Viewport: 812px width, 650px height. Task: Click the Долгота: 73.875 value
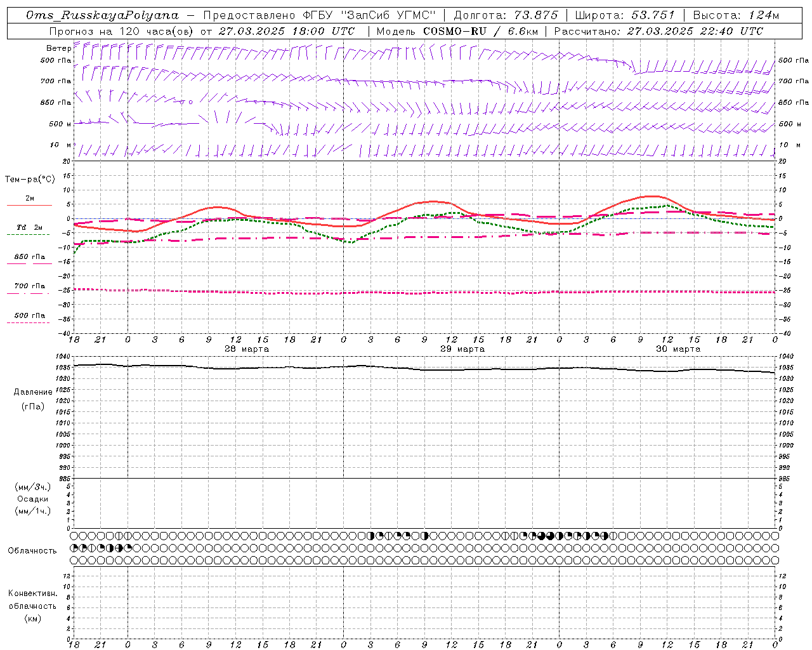click(506, 15)
